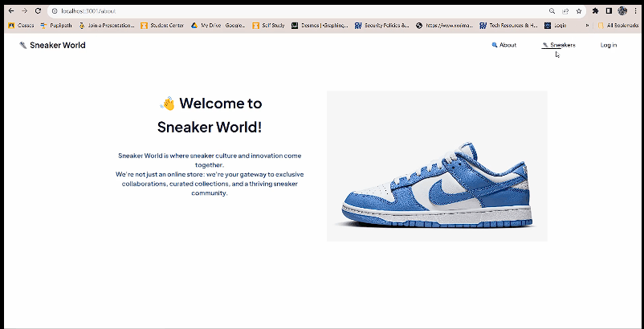Image resolution: width=644 pixels, height=329 pixels.
Task: Open the Student Center bookmark
Action: [162, 26]
